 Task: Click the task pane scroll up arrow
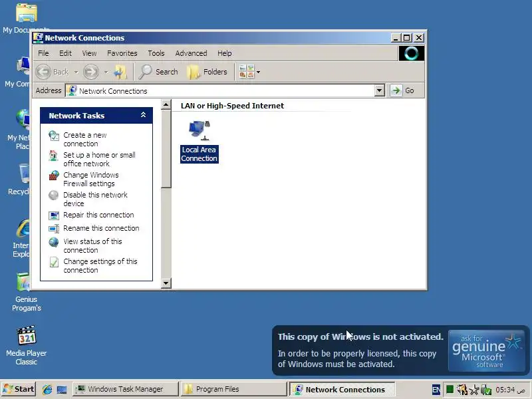point(166,104)
